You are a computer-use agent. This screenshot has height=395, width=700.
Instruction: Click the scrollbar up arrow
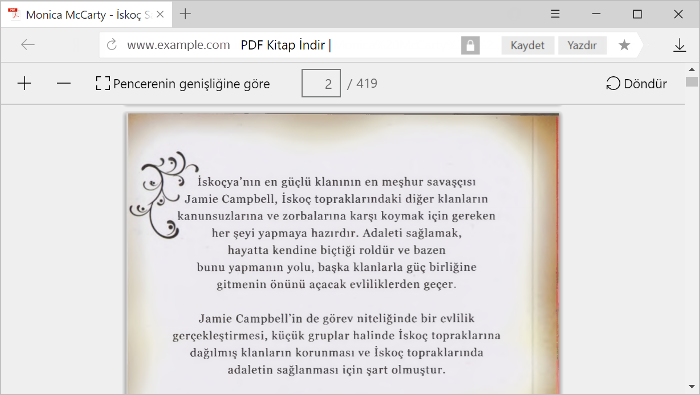click(x=692, y=69)
